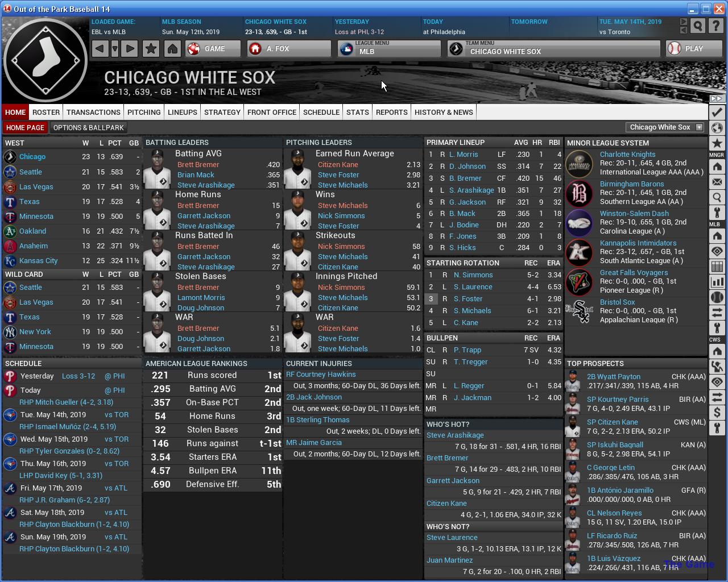
Task: Open the manager home icon under MNGR
Action: [717, 167]
